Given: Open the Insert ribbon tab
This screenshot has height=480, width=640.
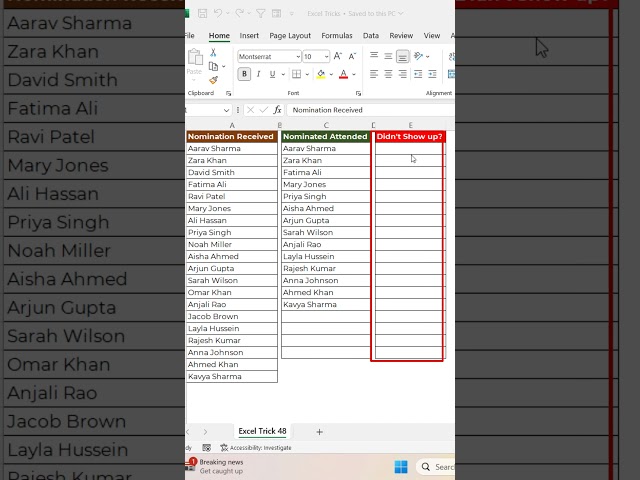Looking at the screenshot, I should tap(249, 36).
